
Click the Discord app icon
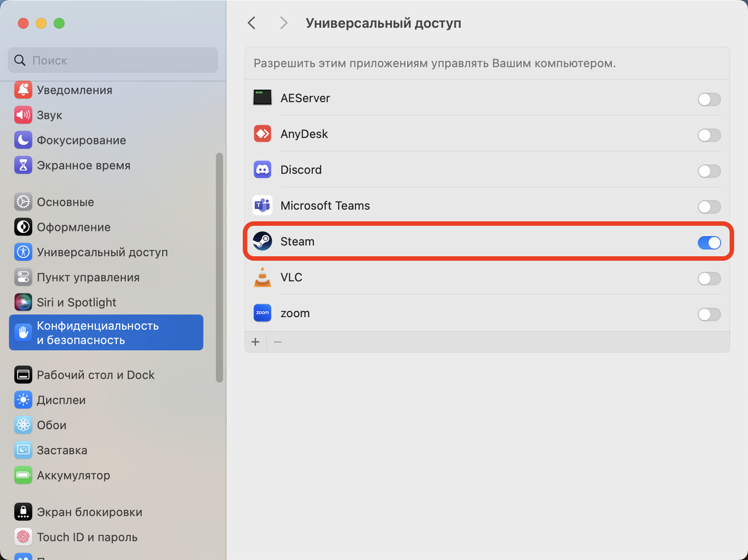[x=262, y=169]
